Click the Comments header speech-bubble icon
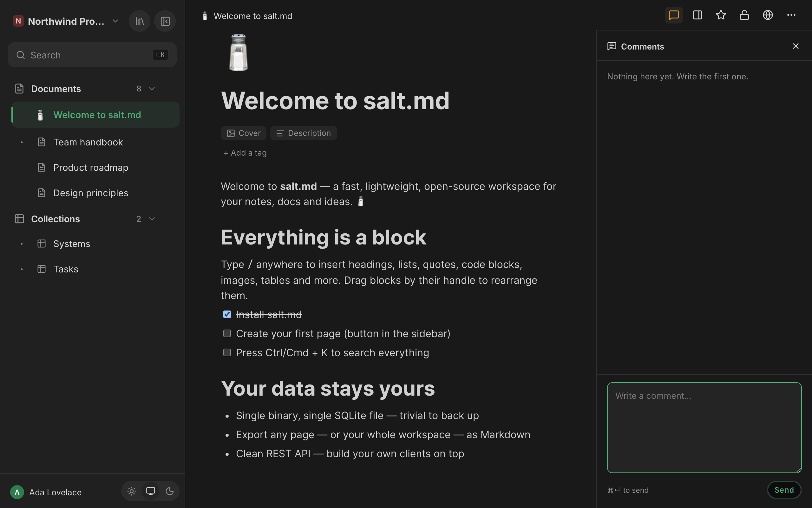The width and height of the screenshot is (812, 508). tap(612, 46)
